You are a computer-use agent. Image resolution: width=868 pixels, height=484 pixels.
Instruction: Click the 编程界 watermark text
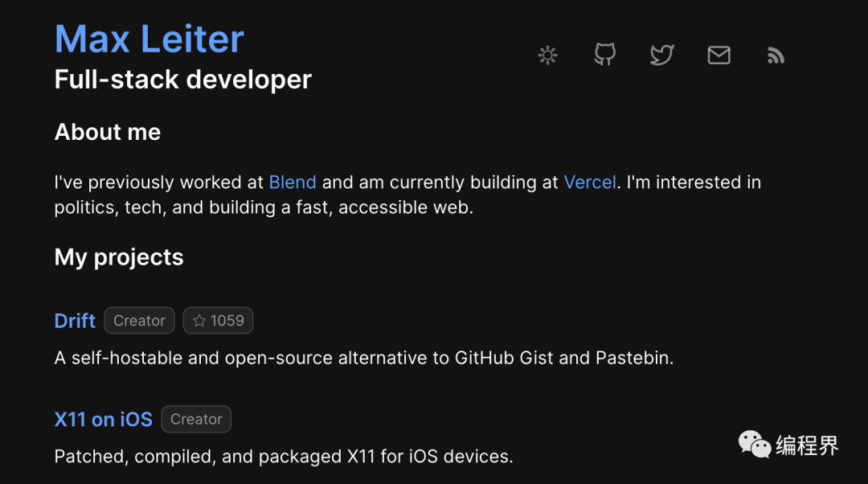coord(807,445)
